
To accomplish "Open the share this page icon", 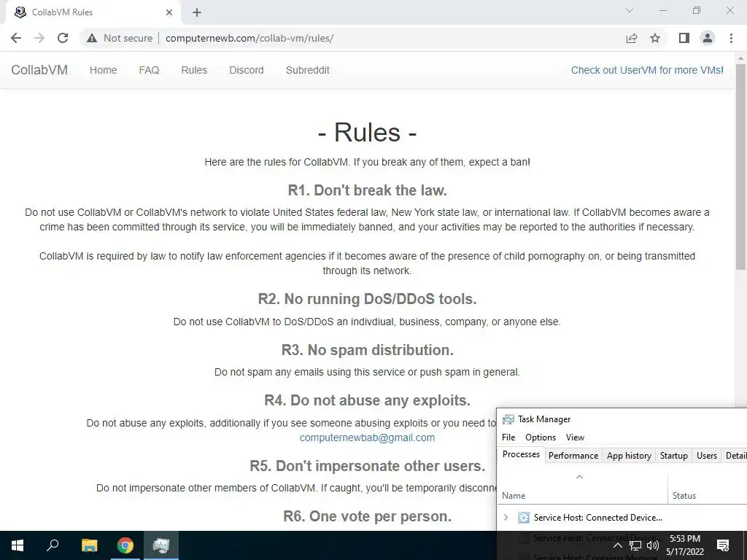I will pyautogui.click(x=632, y=38).
